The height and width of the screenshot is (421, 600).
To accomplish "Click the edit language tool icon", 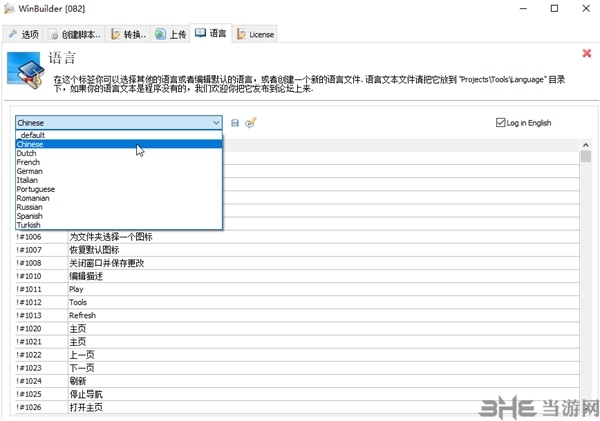I will click(x=251, y=122).
